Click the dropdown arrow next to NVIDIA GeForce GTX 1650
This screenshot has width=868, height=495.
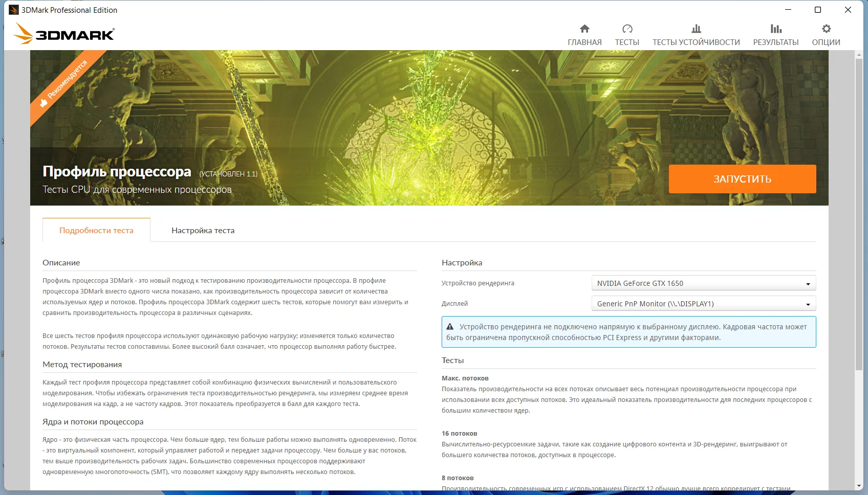tap(808, 284)
